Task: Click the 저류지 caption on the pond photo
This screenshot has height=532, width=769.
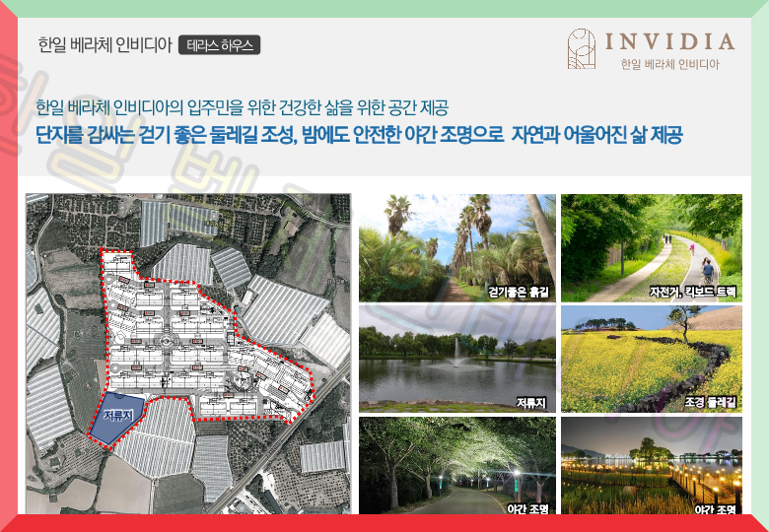Action: (531, 403)
